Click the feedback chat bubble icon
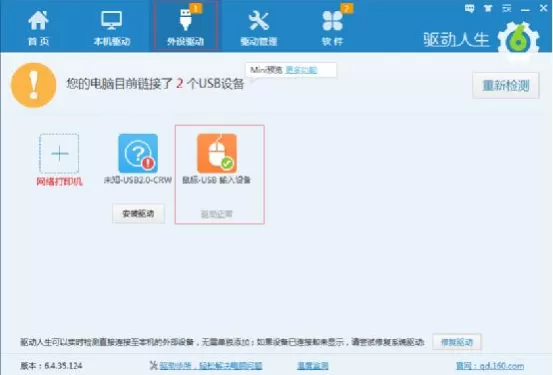This screenshot has height=375, width=553. click(469, 8)
